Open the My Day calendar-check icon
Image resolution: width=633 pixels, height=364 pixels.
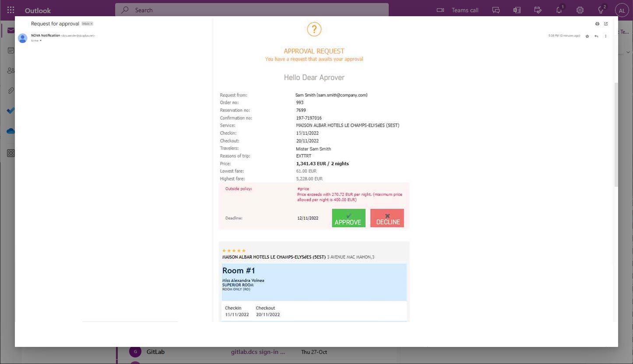point(538,10)
